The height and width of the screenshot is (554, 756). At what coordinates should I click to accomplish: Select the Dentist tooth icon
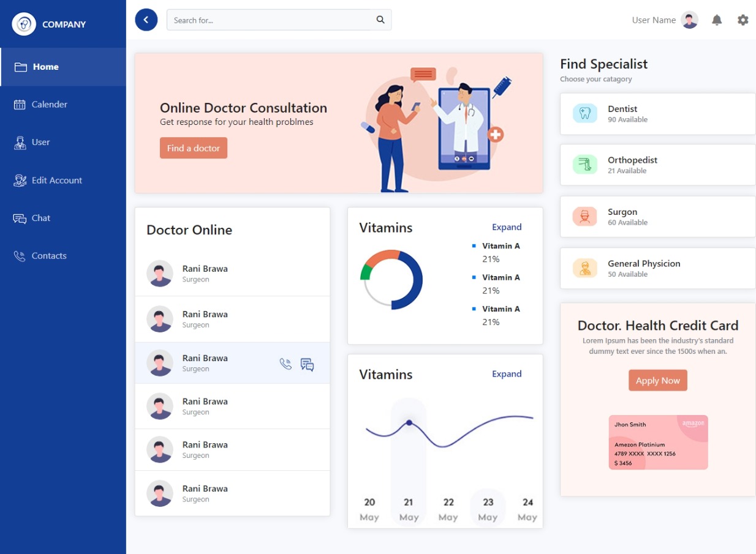pos(584,113)
